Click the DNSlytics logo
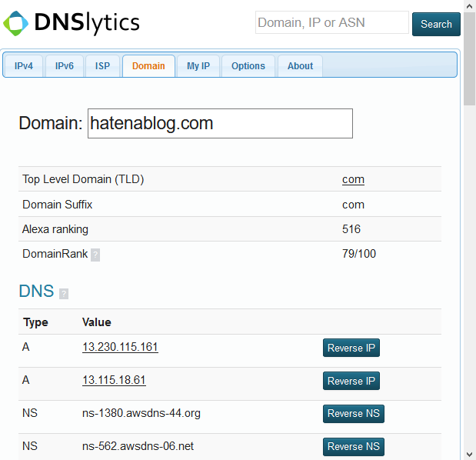 72,23
